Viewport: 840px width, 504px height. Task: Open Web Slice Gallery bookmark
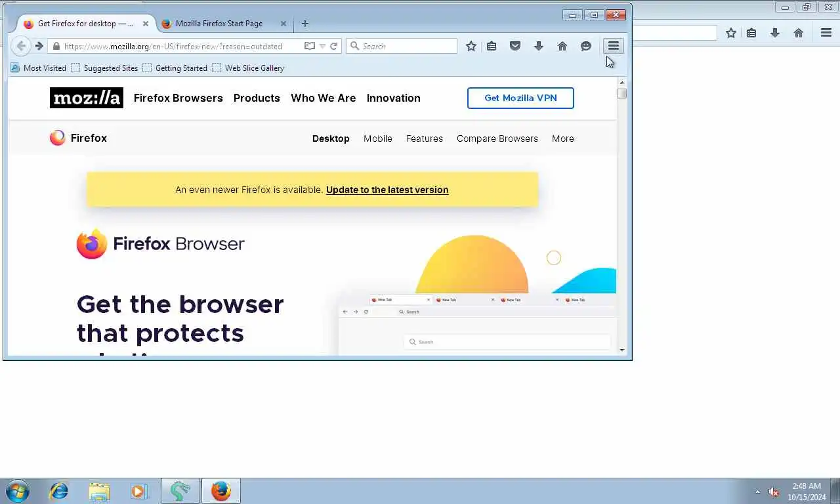point(248,68)
